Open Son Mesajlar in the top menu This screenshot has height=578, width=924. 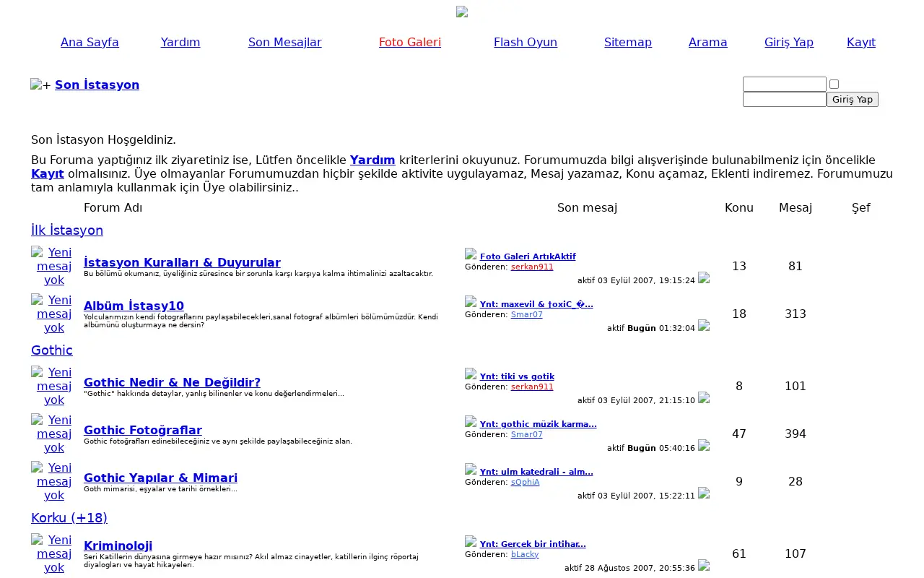click(285, 42)
